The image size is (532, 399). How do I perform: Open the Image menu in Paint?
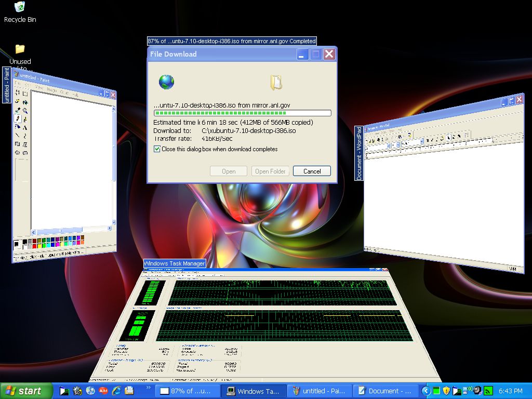click(52, 89)
